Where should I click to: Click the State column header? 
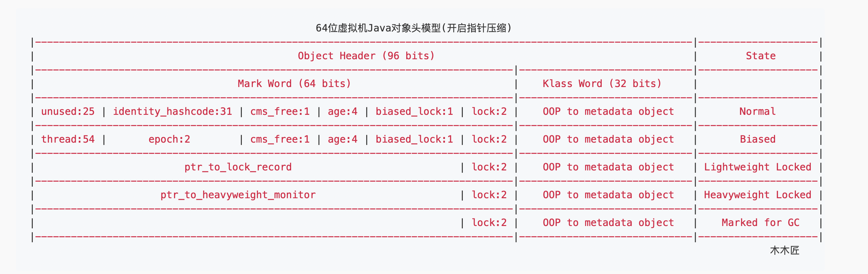760,56
